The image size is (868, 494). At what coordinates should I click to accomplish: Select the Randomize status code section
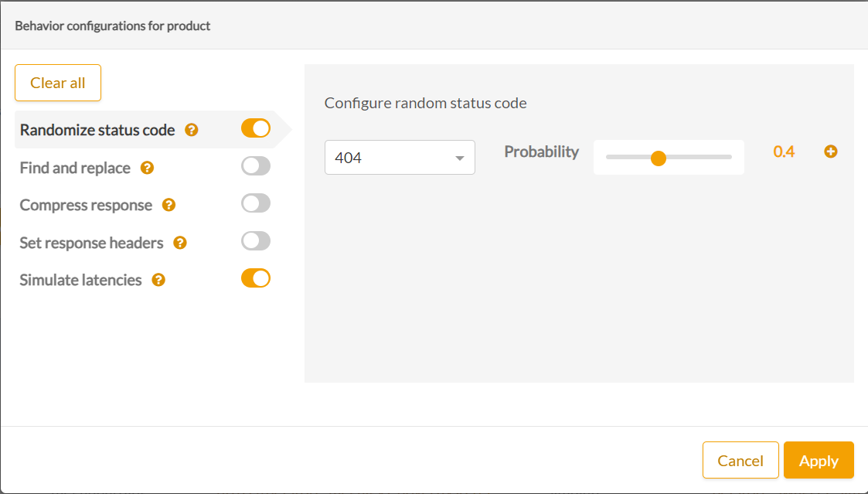pos(97,130)
